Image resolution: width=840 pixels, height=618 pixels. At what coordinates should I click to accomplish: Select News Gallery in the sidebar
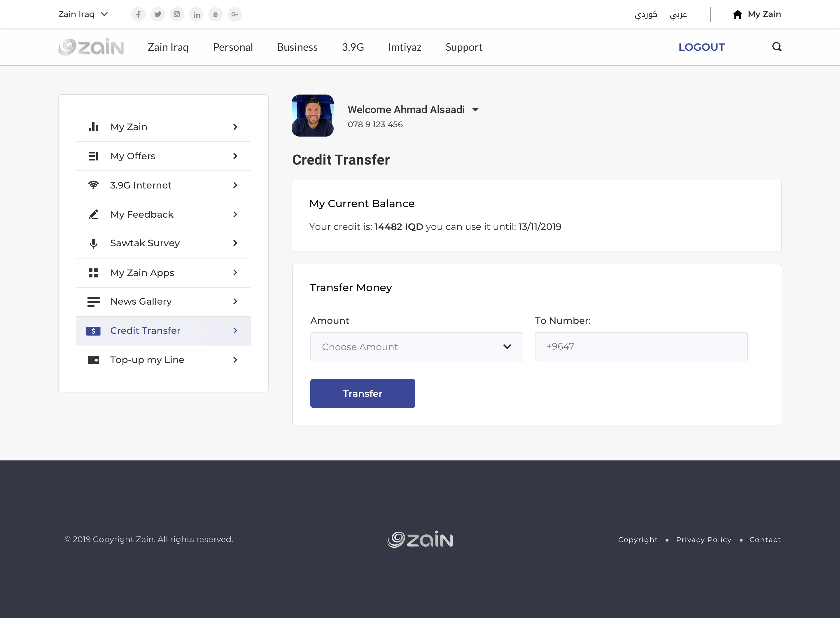click(x=163, y=301)
